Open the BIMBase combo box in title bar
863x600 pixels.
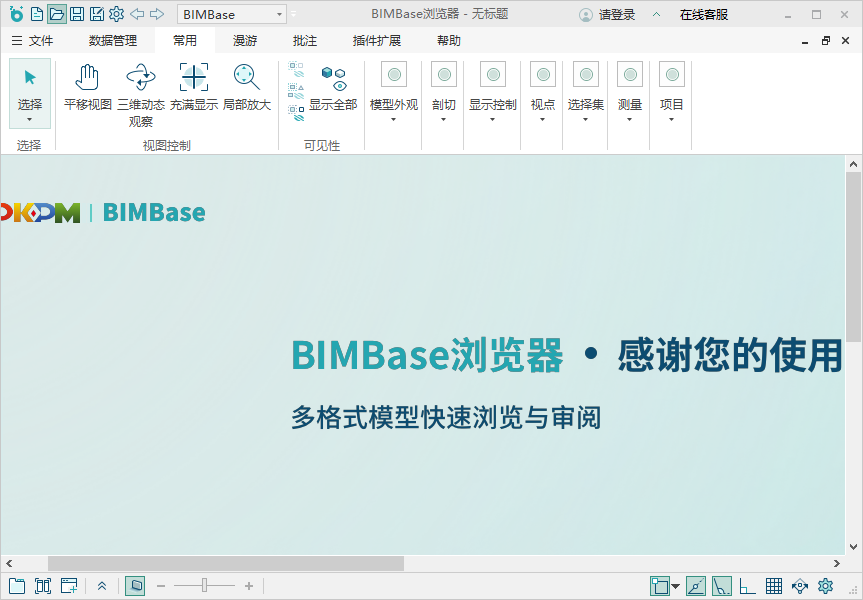coord(232,14)
